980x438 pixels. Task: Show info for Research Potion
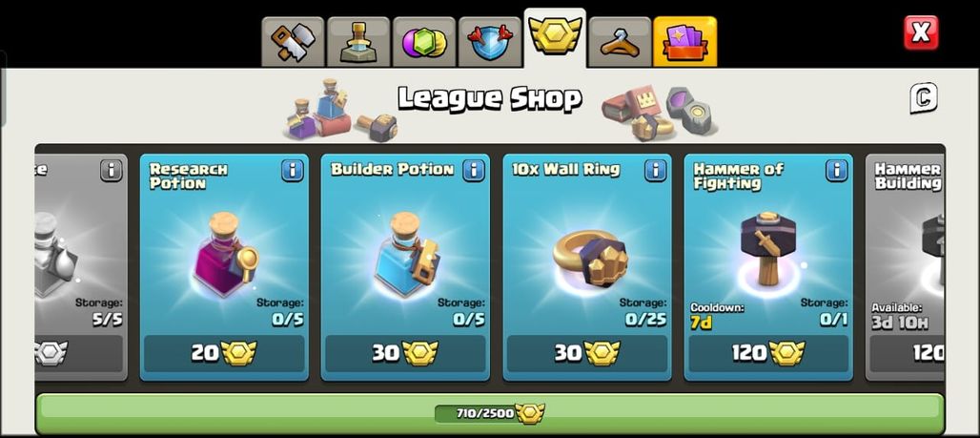pos(292,170)
